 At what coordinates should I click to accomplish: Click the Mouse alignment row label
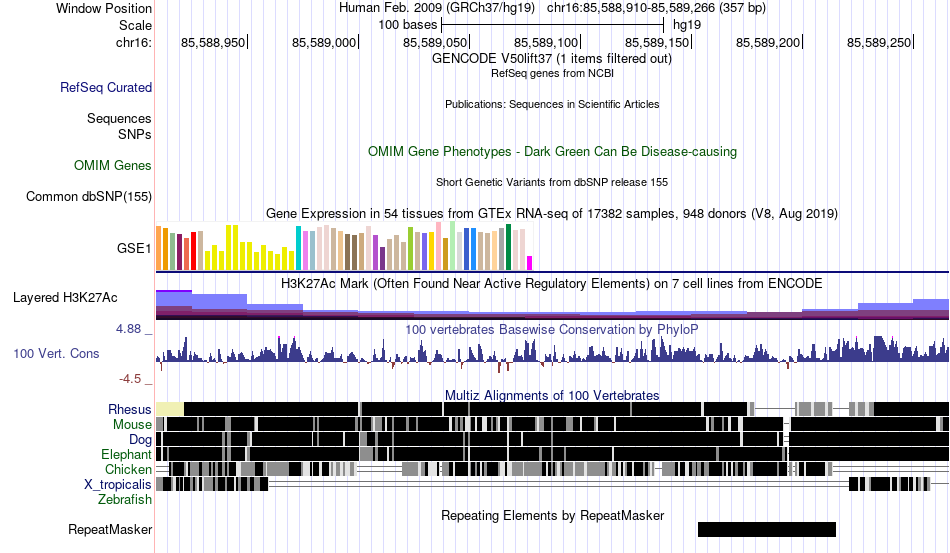(132, 425)
